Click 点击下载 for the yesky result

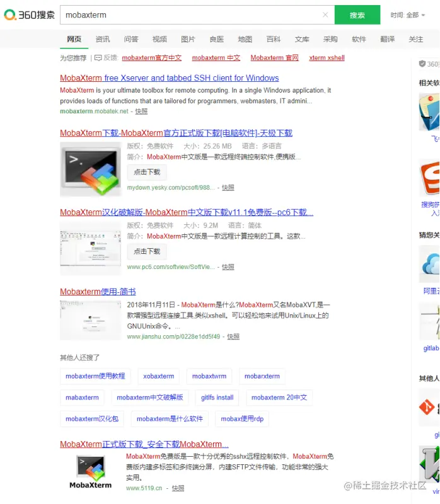click(x=147, y=172)
